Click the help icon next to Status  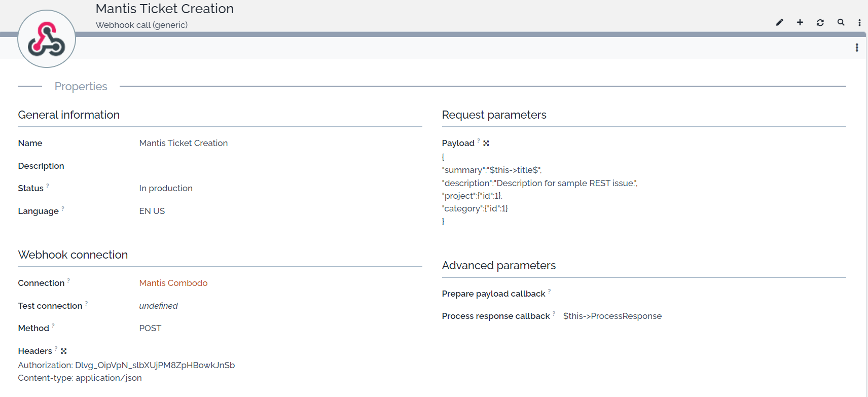pos(48,186)
